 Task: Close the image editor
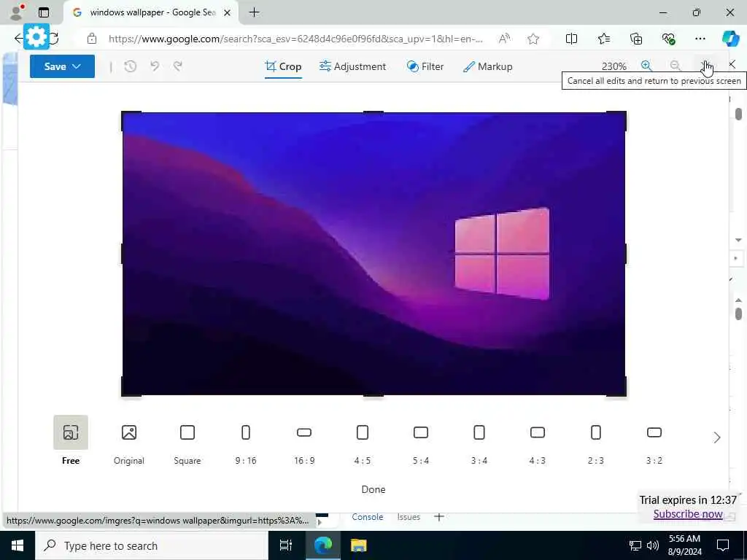click(732, 64)
